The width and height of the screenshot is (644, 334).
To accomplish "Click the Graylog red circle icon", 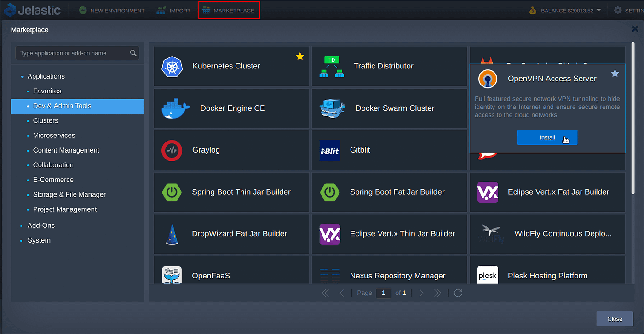I will (172, 150).
